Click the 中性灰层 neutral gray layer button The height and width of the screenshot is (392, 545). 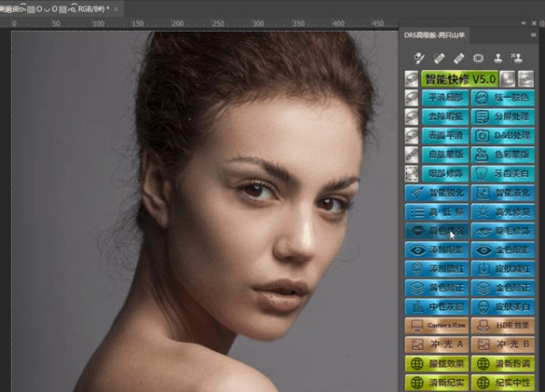pyautogui.click(x=437, y=307)
